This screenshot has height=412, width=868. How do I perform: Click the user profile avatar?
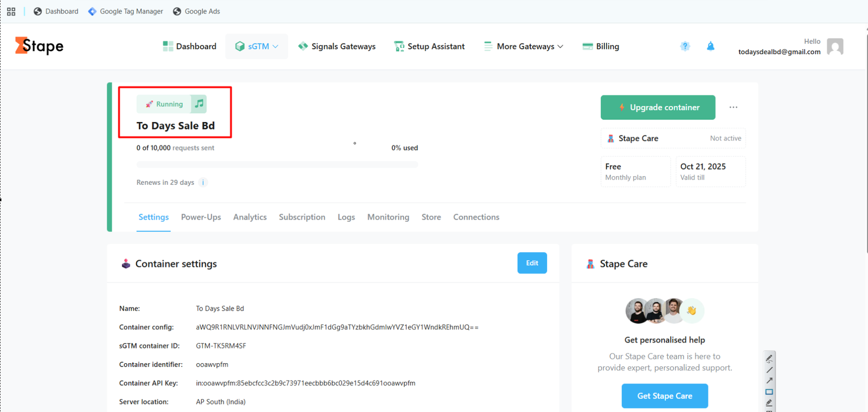[x=835, y=47]
